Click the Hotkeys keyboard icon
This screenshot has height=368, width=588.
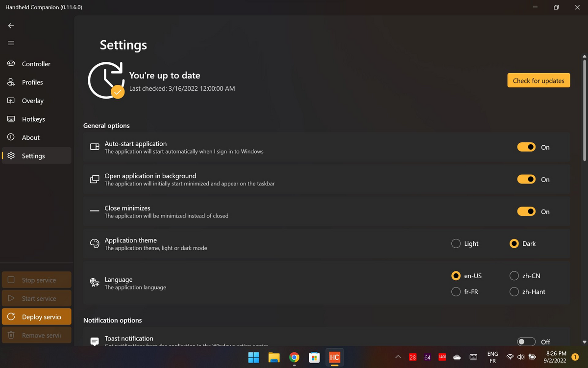point(11,119)
